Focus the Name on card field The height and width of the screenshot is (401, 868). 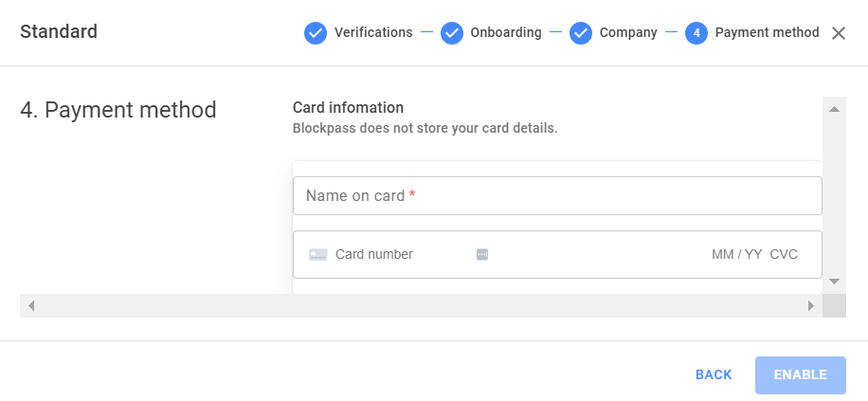point(557,195)
